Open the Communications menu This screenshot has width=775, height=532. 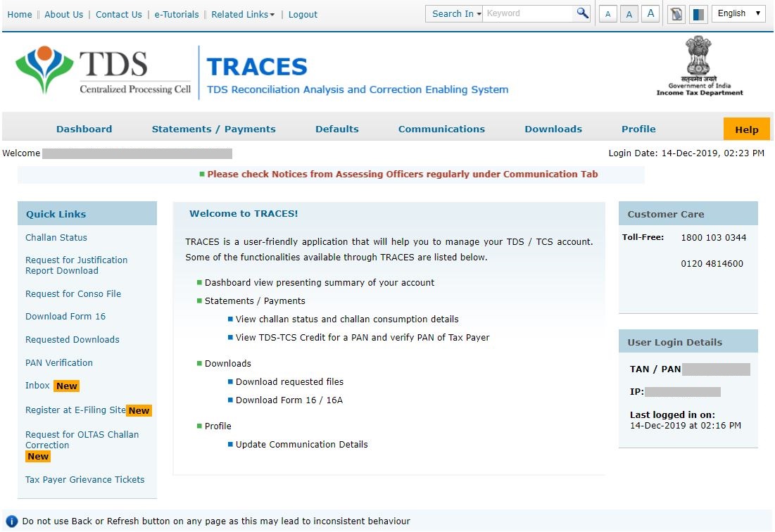441,129
